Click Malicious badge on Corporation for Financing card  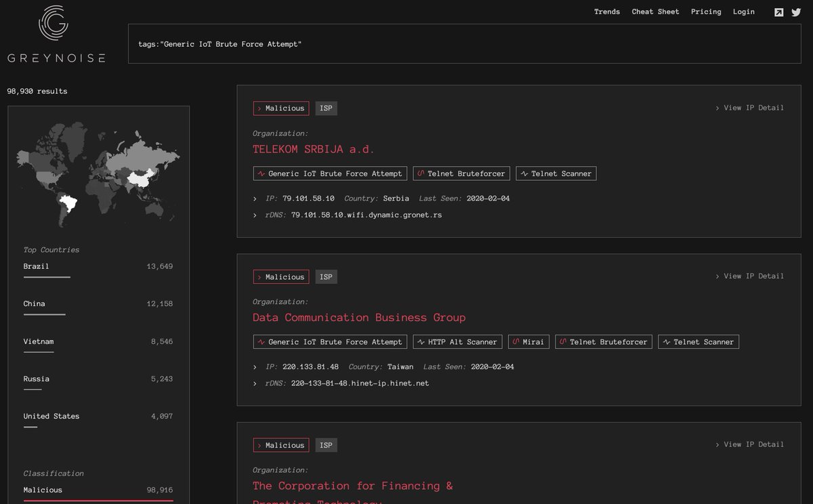click(281, 445)
